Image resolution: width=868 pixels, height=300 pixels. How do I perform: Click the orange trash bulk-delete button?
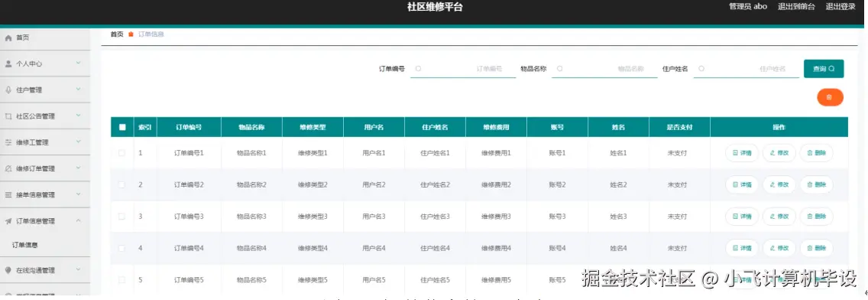click(830, 97)
